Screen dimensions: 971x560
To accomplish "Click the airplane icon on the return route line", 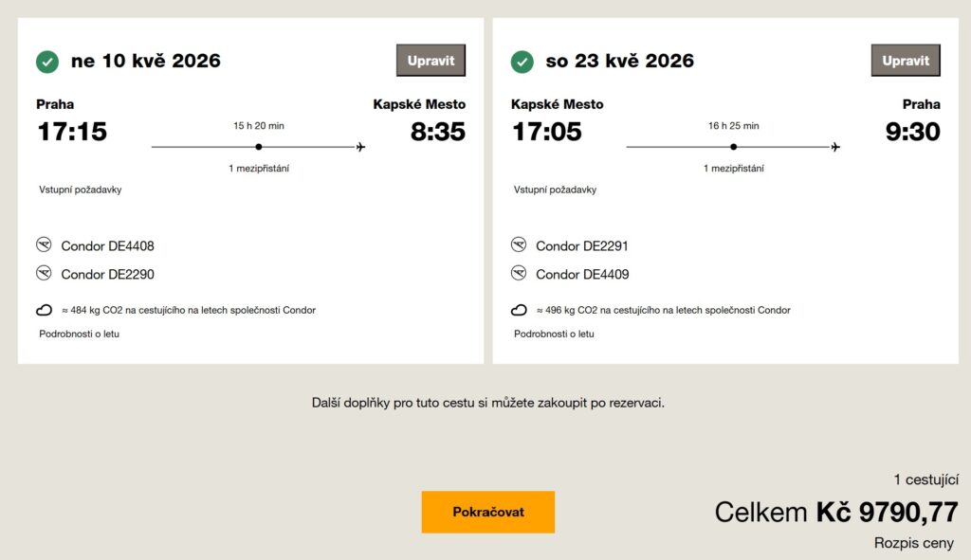I will coord(835,147).
